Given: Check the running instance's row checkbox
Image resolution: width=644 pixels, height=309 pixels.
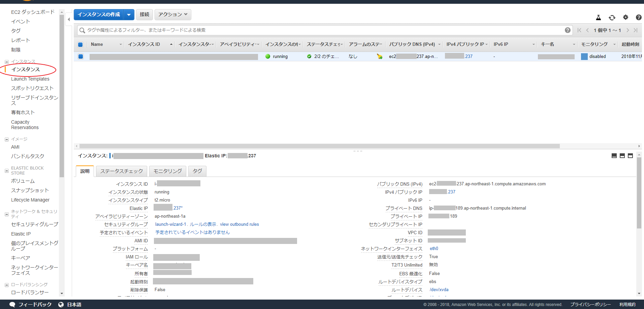Looking at the screenshot, I should (x=80, y=56).
